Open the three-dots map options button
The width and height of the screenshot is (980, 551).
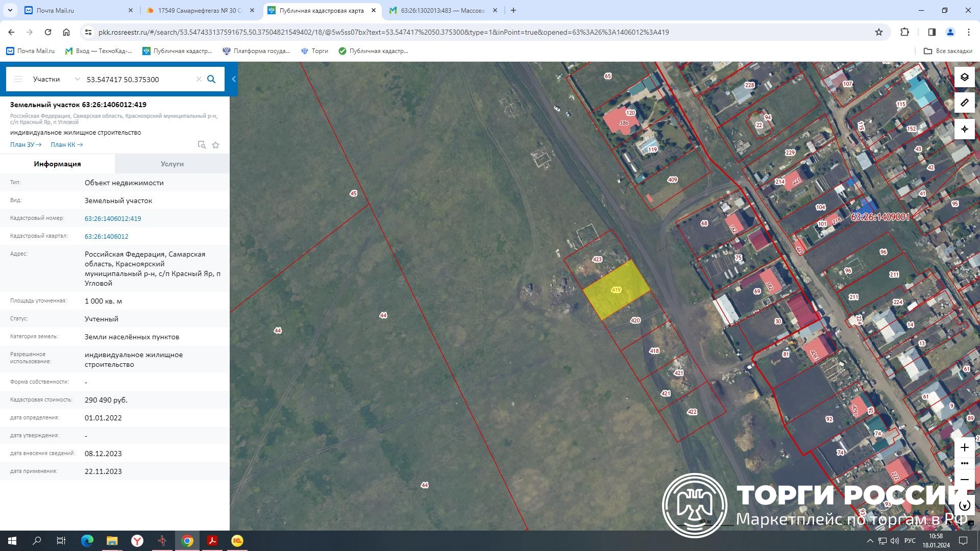[964, 463]
